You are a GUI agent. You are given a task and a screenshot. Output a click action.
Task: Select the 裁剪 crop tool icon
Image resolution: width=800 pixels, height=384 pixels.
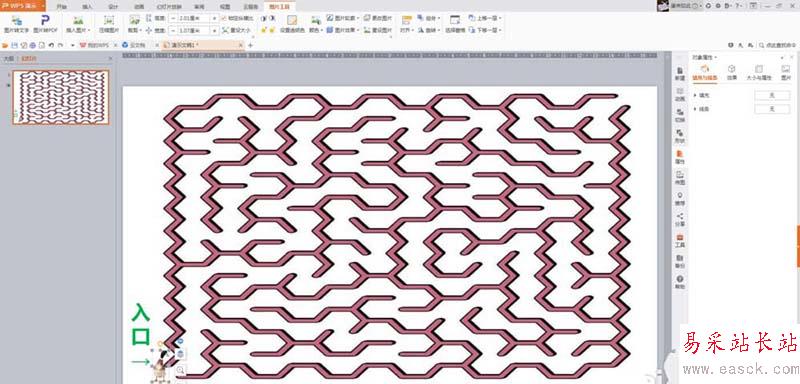134,20
